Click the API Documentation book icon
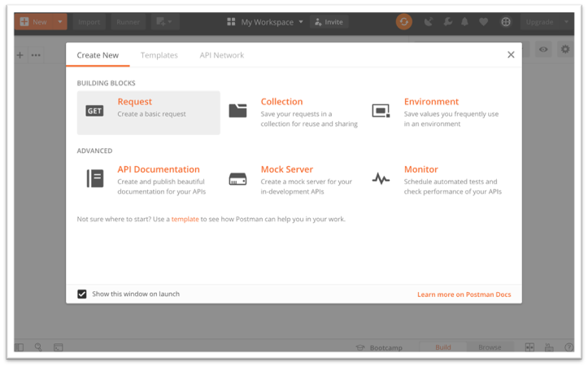 [x=95, y=178]
